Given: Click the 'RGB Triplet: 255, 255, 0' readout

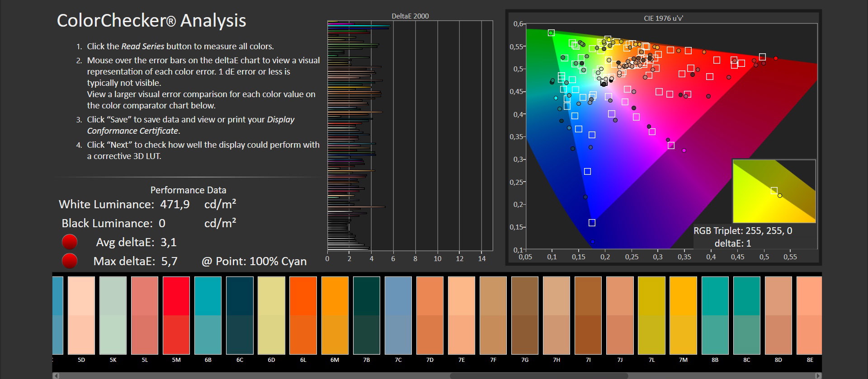Looking at the screenshot, I should [743, 231].
